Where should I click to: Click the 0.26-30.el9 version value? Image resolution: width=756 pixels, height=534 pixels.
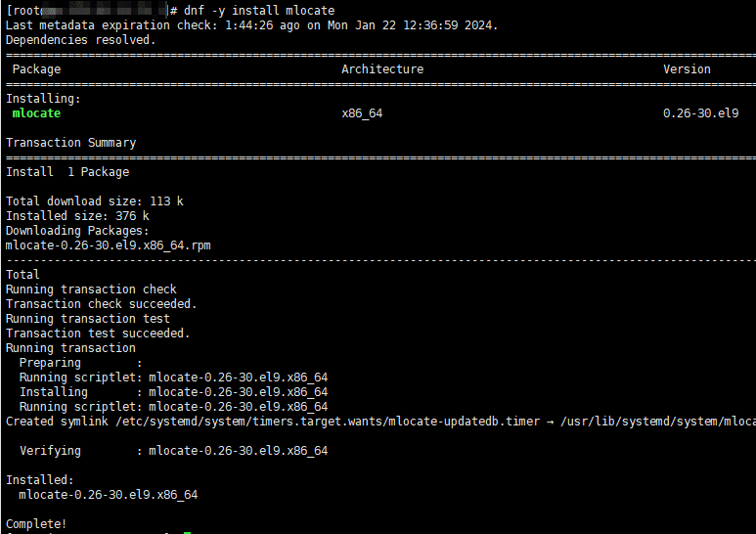[x=700, y=113]
